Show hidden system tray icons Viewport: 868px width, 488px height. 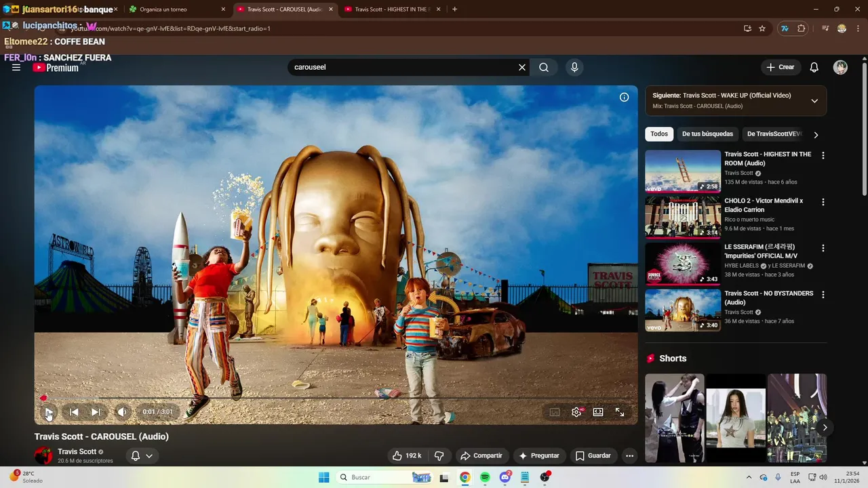[749, 477]
